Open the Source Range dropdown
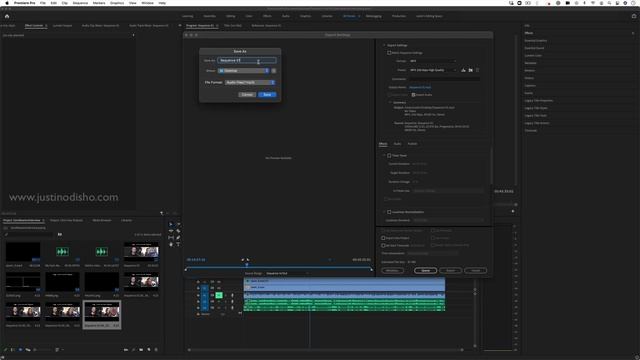 (287, 273)
